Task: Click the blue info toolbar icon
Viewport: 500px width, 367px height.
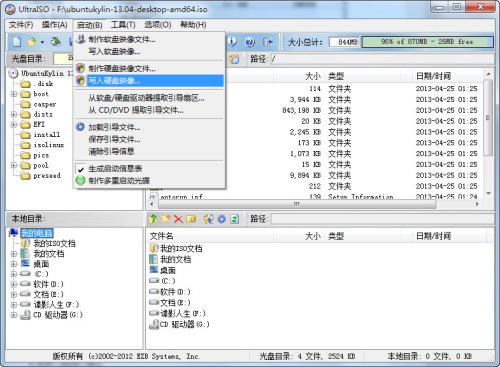Action: 232,42
